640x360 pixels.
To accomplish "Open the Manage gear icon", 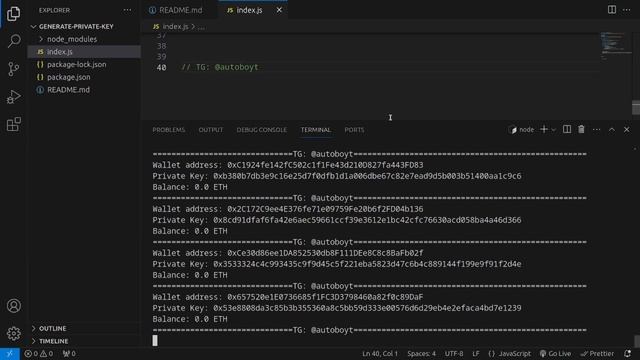I will (13, 333).
